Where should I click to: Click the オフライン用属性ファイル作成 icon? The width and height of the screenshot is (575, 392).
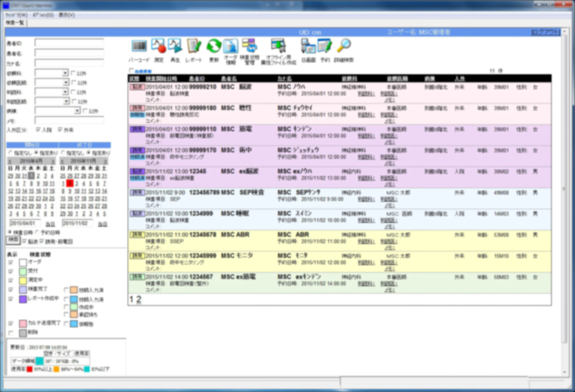click(278, 47)
